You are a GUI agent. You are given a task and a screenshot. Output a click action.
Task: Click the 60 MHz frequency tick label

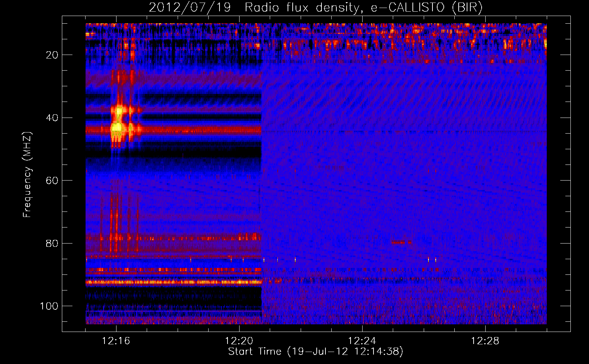[x=52, y=181]
